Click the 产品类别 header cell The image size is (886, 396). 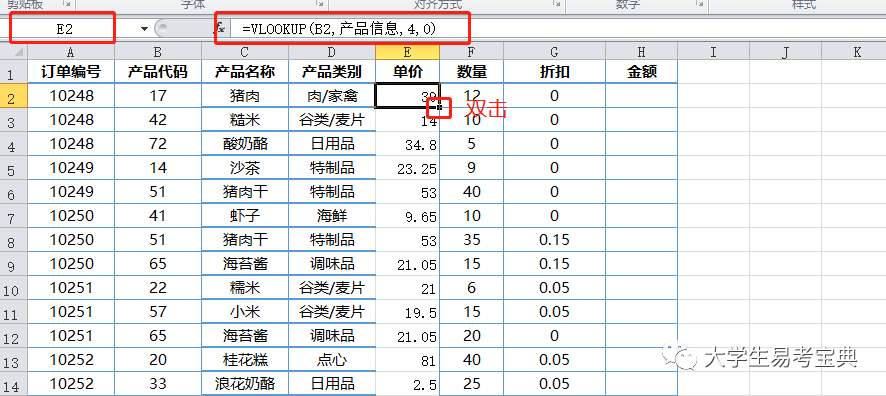tap(332, 72)
